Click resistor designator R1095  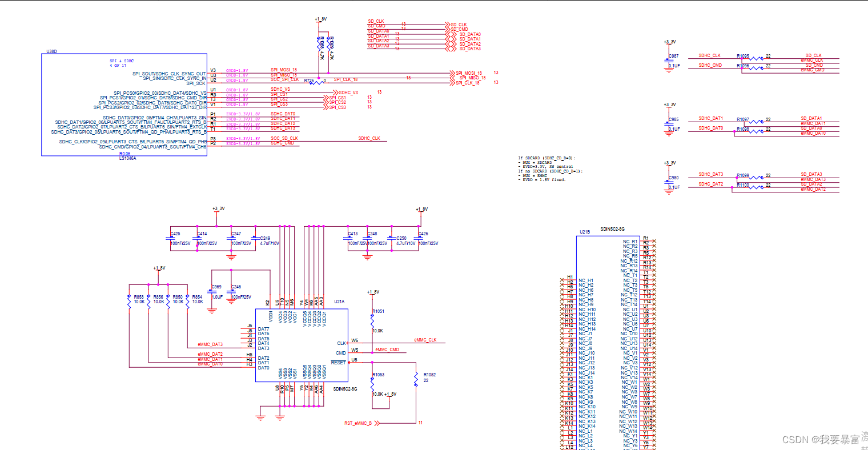pyautogui.click(x=743, y=57)
